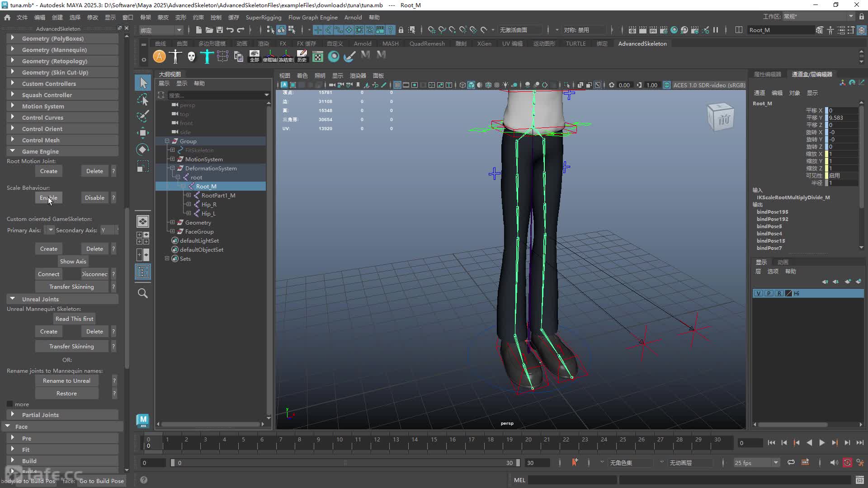Switch to the XGen shelf tab

point(484,43)
